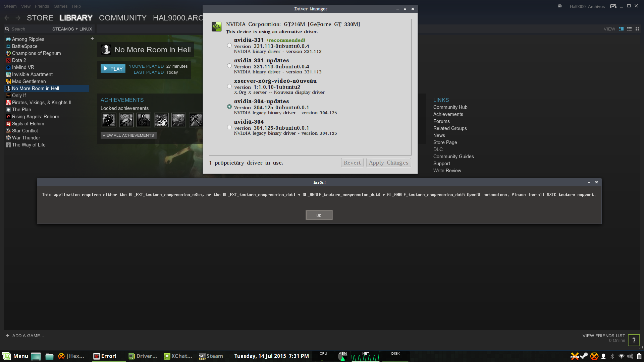Dismiss the error dialog with OK
Image resolution: width=644 pixels, height=362 pixels.
coord(319,215)
